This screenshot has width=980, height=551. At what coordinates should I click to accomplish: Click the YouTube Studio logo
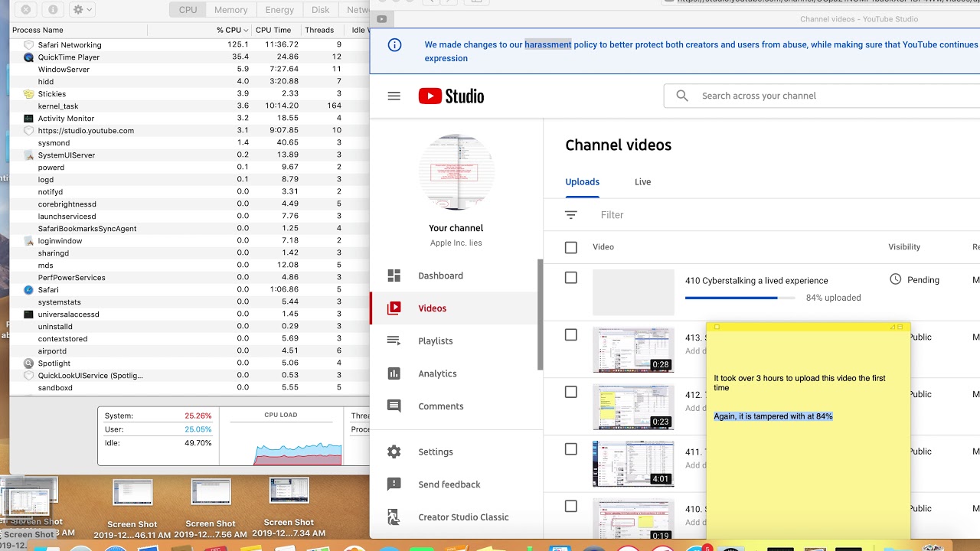click(x=451, y=96)
